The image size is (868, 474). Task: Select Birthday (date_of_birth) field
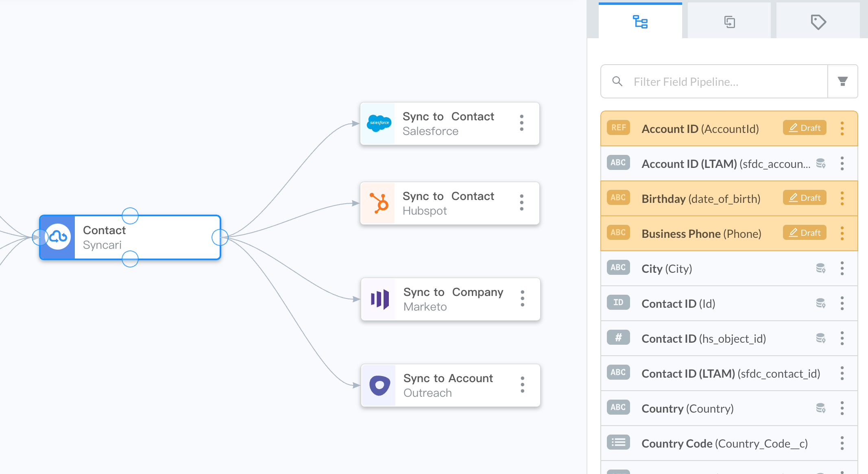click(729, 198)
